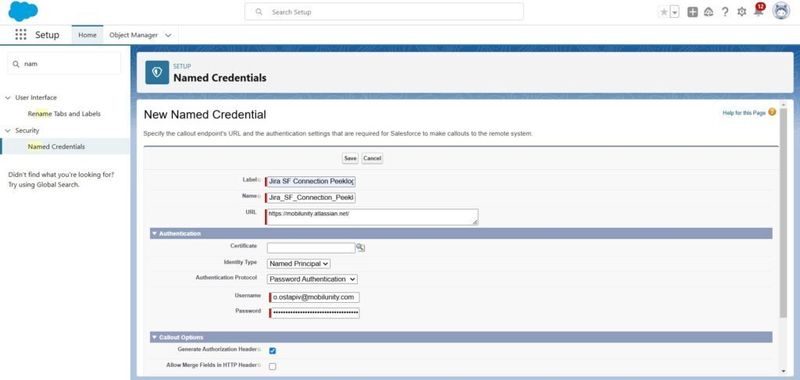Image resolution: width=800 pixels, height=380 pixels.
Task: Click the Salesforce cloud logo
Action: pos(23,11)
